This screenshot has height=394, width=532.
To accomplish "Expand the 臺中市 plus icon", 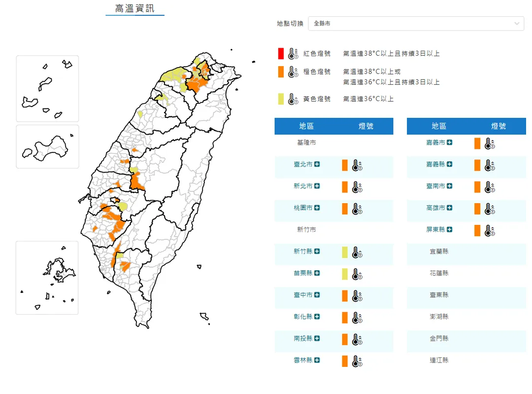I will (317, 295).
